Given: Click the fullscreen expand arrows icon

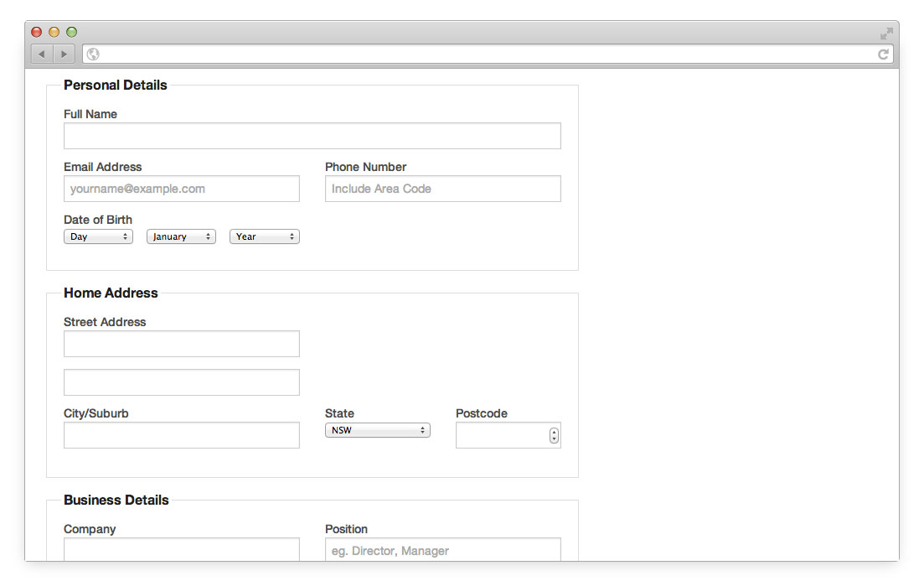Looking at the screenshot, I should 886,34.
